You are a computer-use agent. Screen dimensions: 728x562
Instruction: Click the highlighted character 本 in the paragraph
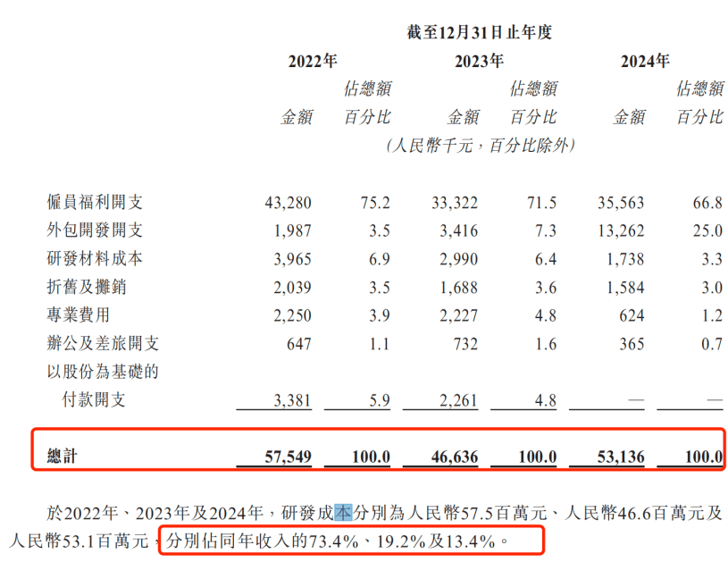tap(345, 513)
